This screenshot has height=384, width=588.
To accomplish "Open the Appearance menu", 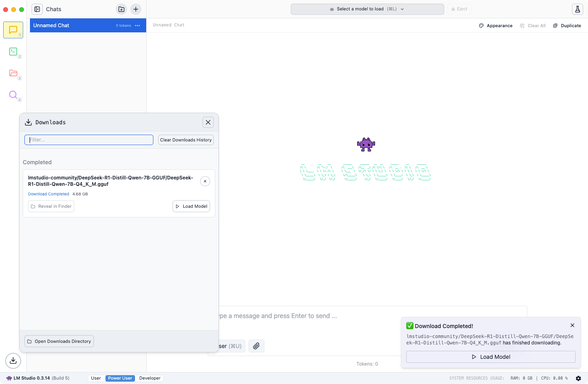I will pos(496,26).
